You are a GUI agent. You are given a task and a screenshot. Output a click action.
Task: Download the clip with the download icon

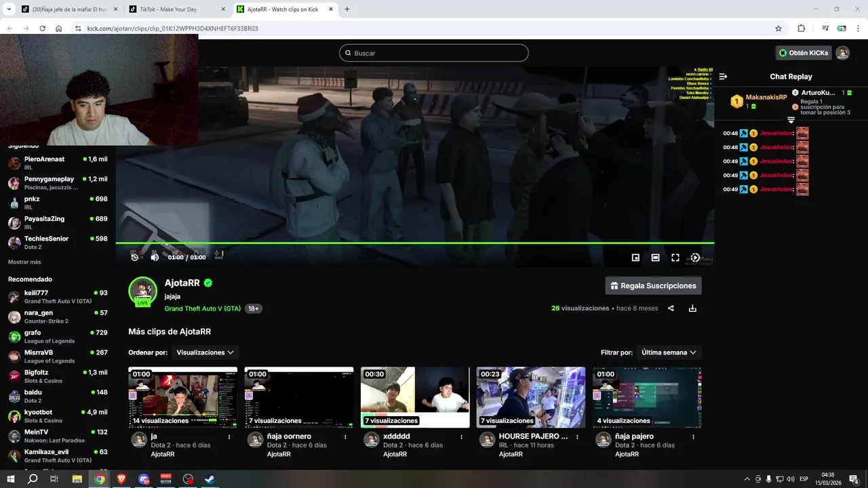(x=692, y=308)
